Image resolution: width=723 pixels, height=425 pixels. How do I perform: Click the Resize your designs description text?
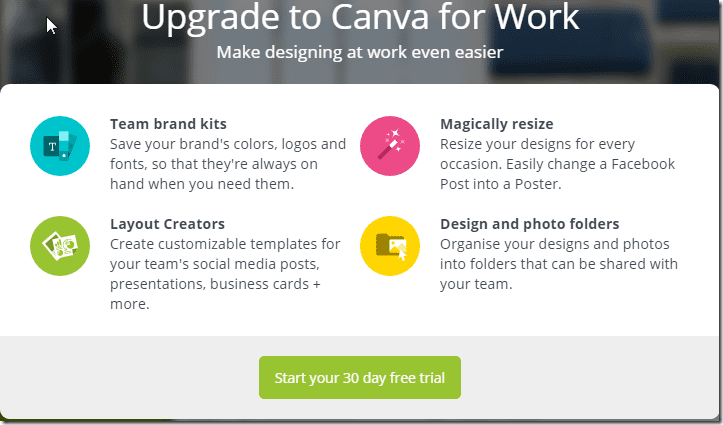[x=557, y=164]
